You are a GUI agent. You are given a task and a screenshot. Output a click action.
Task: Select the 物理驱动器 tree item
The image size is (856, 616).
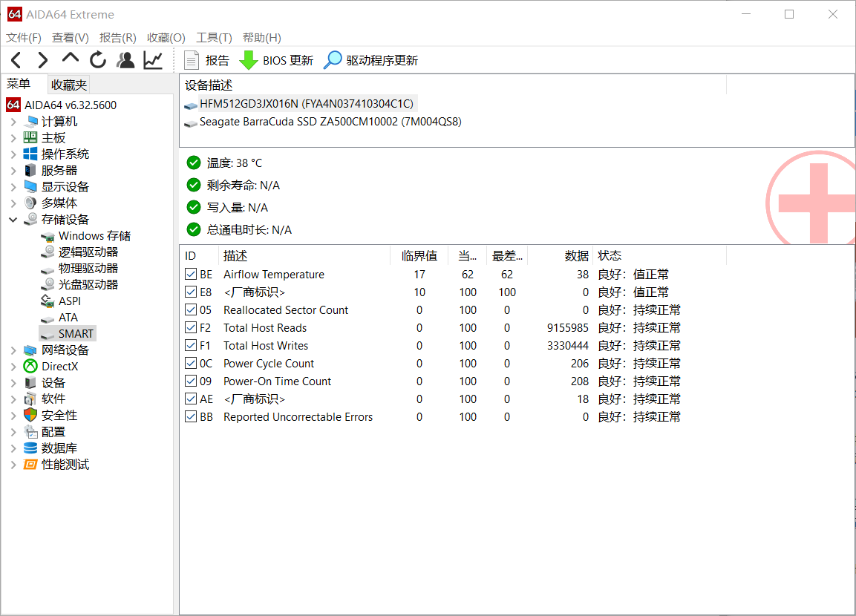coord(79,269)
